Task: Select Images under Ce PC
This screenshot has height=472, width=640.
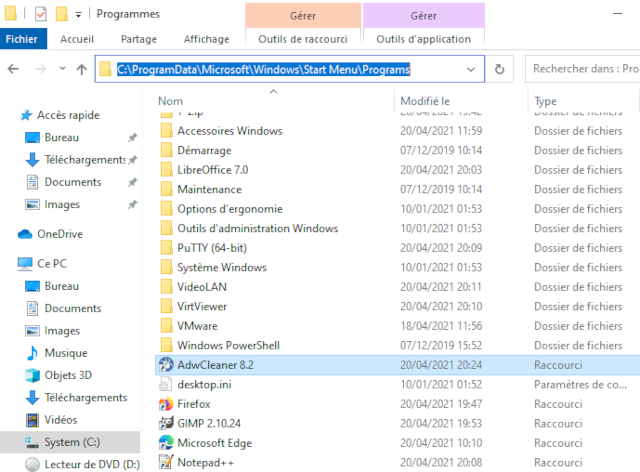Action: click(62, 331)
